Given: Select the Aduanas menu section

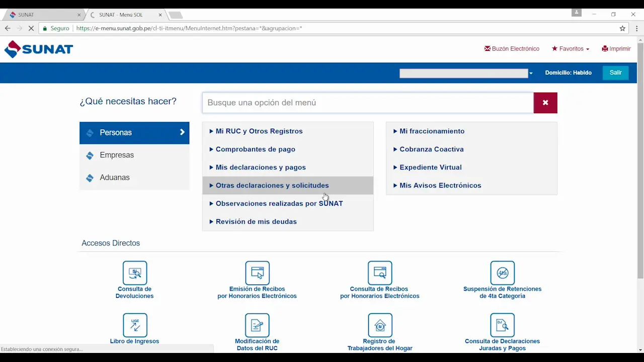Looking at the screenshot, I should (134, 177).
